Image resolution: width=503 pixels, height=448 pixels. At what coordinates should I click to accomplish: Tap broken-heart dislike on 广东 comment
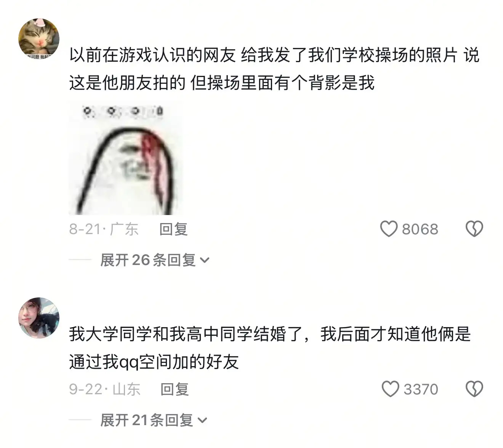(474, 229)
